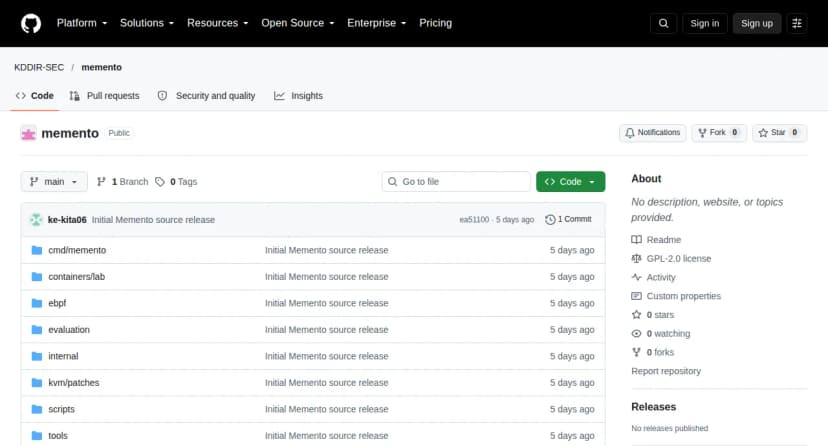Open the containers/lab folder name
This screenshot has height=446, width=828.
77,277
